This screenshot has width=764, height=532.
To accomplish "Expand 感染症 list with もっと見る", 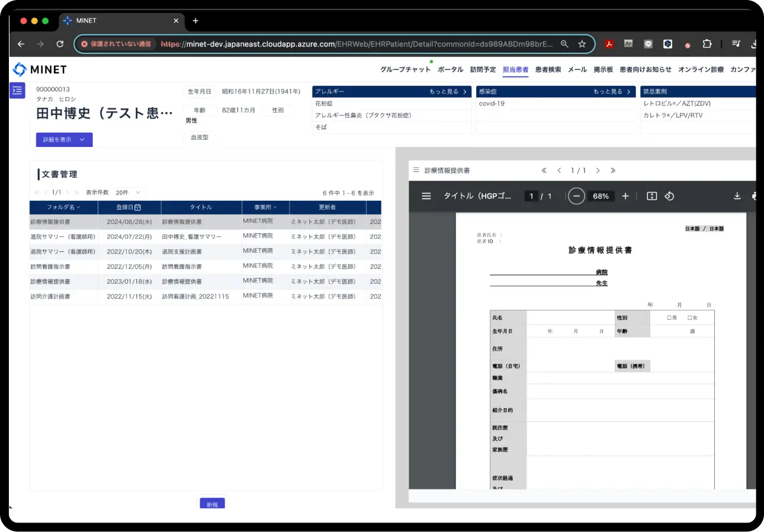I will pyautogui.click(x=612, y=92).
